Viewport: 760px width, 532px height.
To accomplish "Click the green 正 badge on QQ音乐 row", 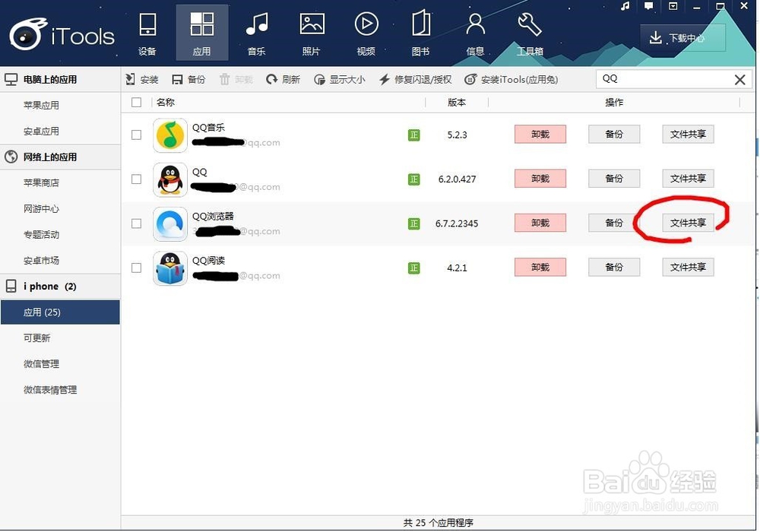I will click(414, 135).
